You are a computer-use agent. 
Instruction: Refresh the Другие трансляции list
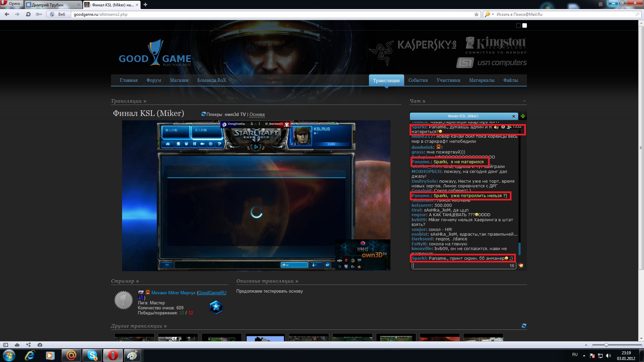click(x=524, y=326)
